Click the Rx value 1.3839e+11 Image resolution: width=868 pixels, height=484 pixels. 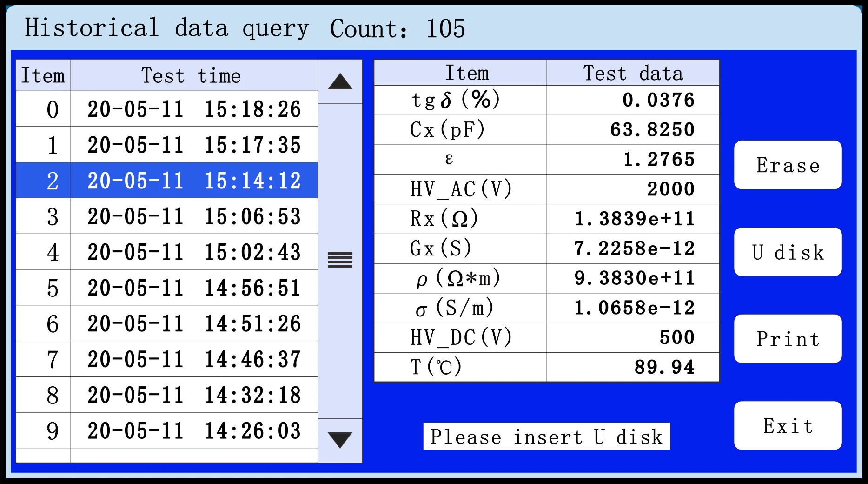[x=633, y=219]
